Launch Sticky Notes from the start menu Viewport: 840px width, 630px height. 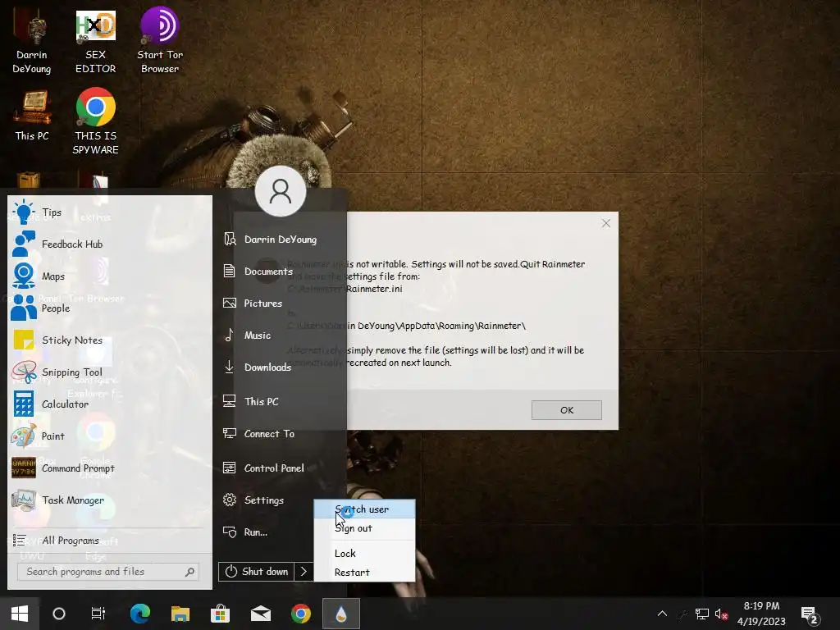click(109, 340)
